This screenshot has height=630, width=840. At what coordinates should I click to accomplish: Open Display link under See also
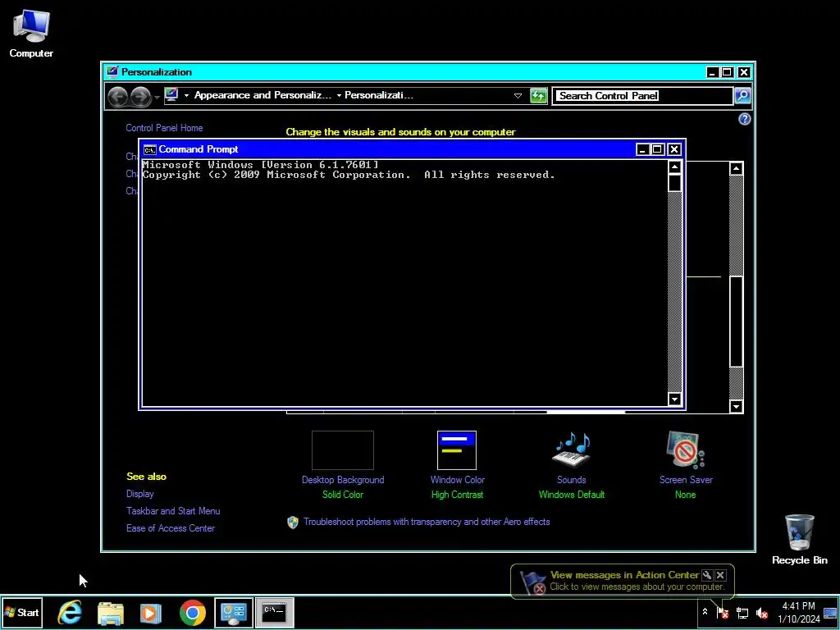pyautogui.click(x=139, y=494)
